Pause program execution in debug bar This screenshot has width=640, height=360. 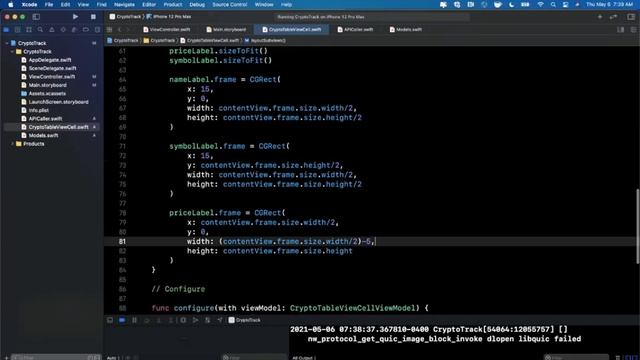(134, 320)
